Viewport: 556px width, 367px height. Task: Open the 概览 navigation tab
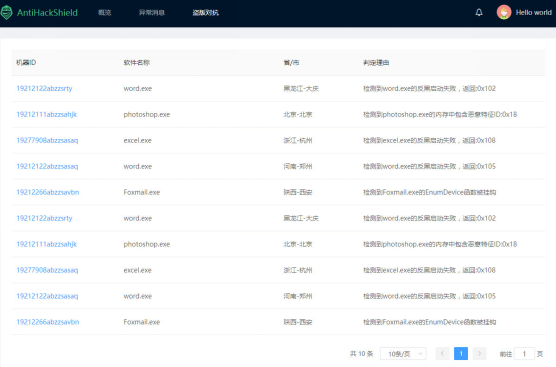pyautogui.click(x=105, y=13)
